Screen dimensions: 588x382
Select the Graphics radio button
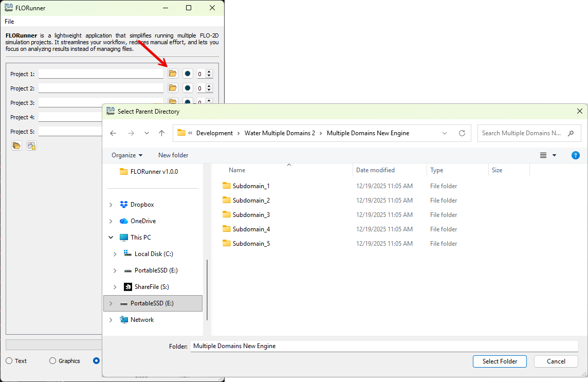(52, 361)
